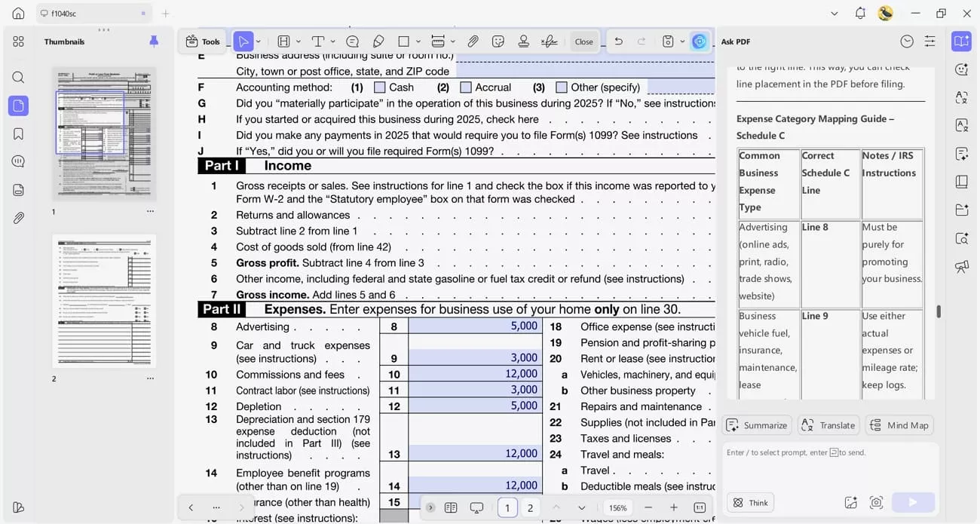The height and width of the screenshot is (524, 980).
Task: Select page 2 thumbnail
Action: [104, 302]
